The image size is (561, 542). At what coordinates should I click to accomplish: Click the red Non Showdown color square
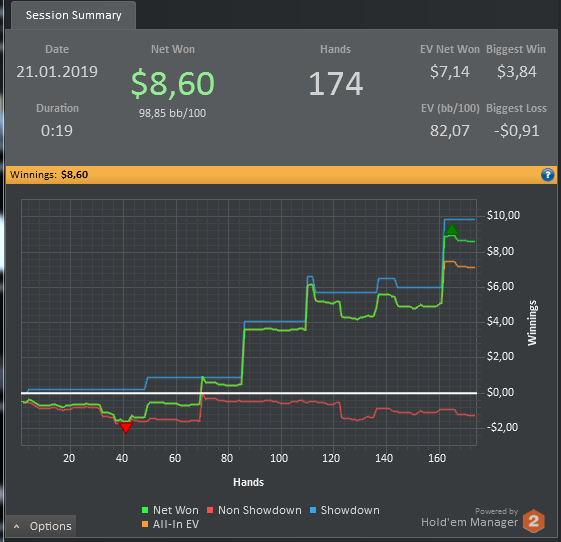click(x=210, y=510)
